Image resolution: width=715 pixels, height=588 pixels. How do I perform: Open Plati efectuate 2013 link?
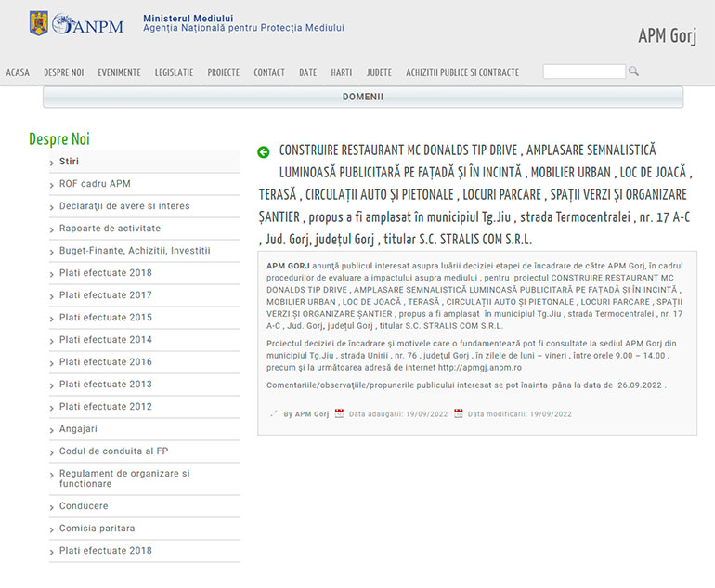pyautogui.click(x=105, y=385)
